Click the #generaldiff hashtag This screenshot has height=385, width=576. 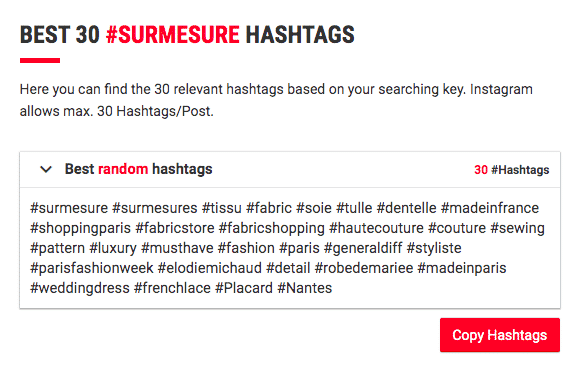point(363,248)
